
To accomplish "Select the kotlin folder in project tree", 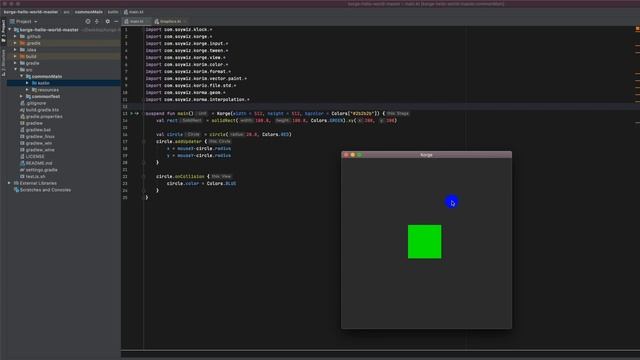I will click(x=63, y=83).
